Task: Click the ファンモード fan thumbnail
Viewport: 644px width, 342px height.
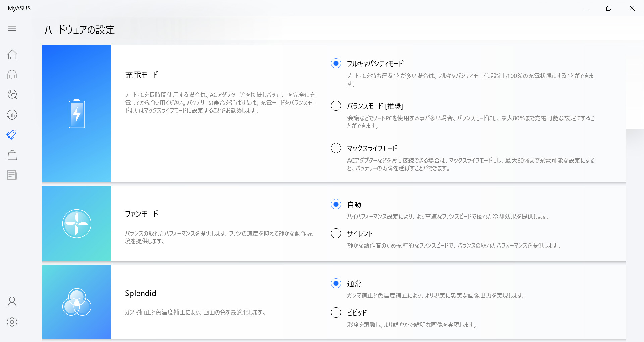Action: pyautogui.click(x=76, y=224)
